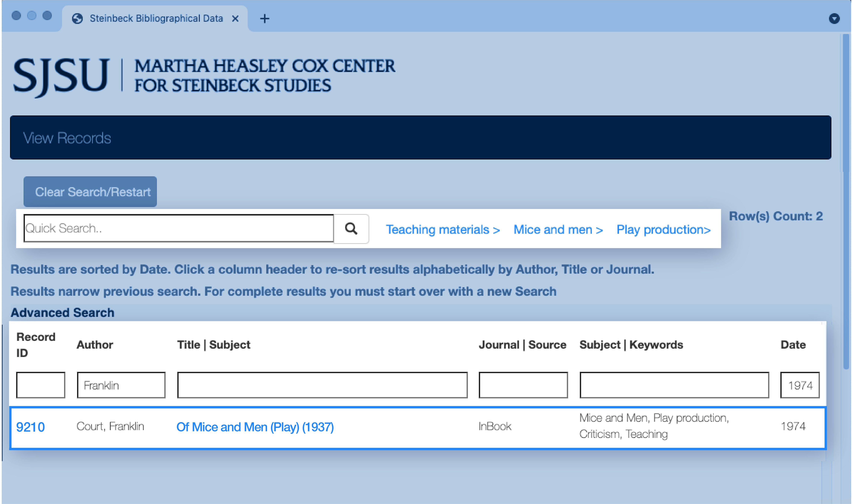852x504 pixels.
Task: Open a new browser tab with the plus icon
Action: (x=265, y=18)
